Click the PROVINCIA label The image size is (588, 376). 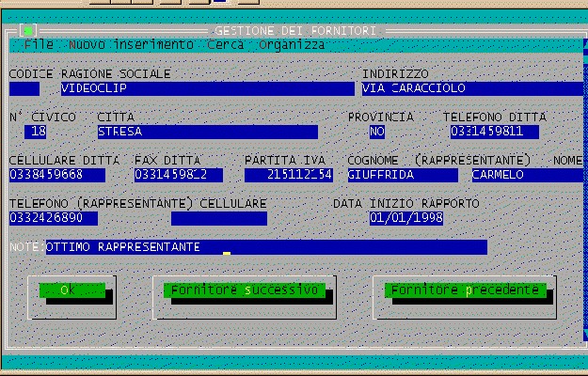click(381, 117)
